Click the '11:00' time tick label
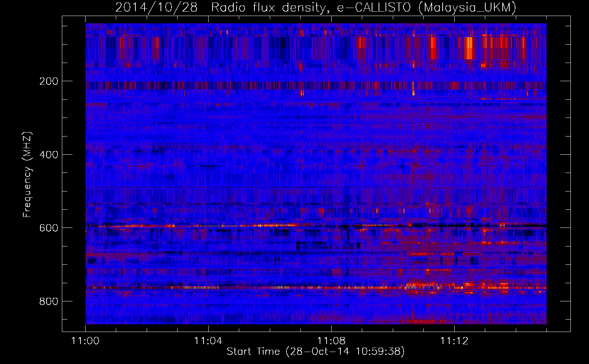 (x=86, y=341)
